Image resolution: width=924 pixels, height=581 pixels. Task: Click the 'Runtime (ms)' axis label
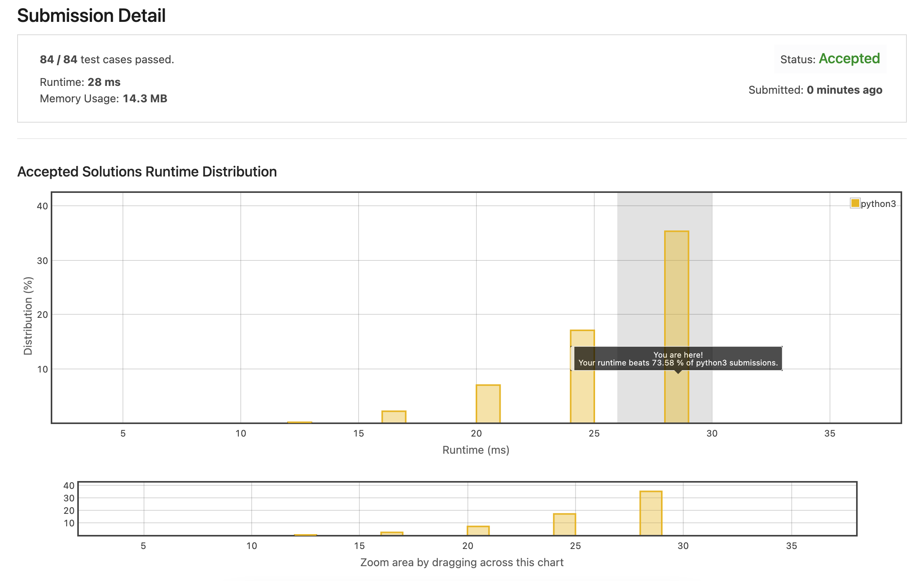tap(476, 450)
